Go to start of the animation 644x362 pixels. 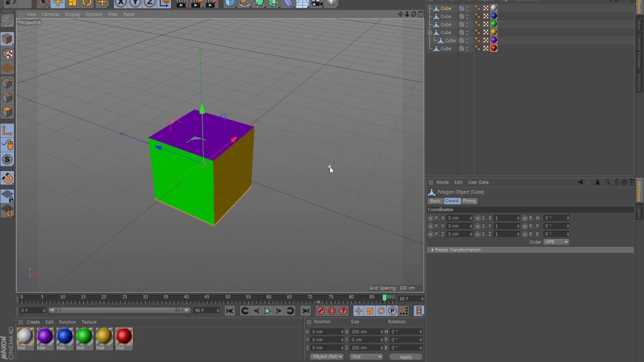coord(229,311)
